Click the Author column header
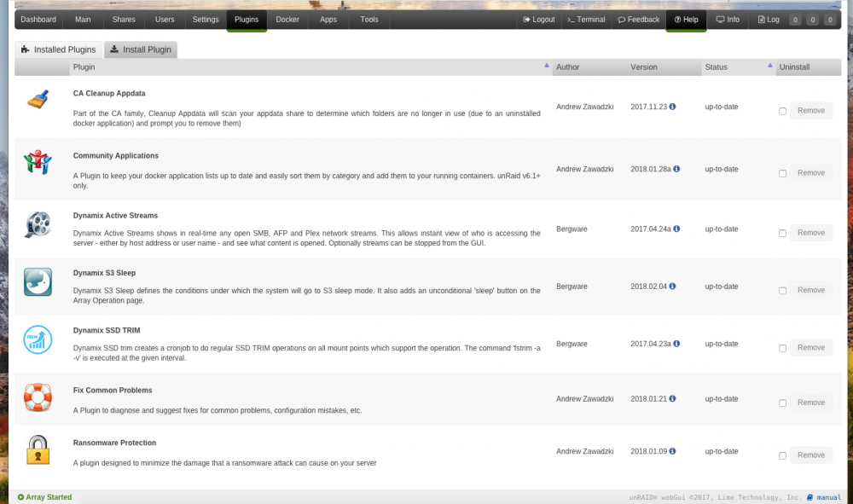This screenshot has width=853, height=504. (567, 67)
